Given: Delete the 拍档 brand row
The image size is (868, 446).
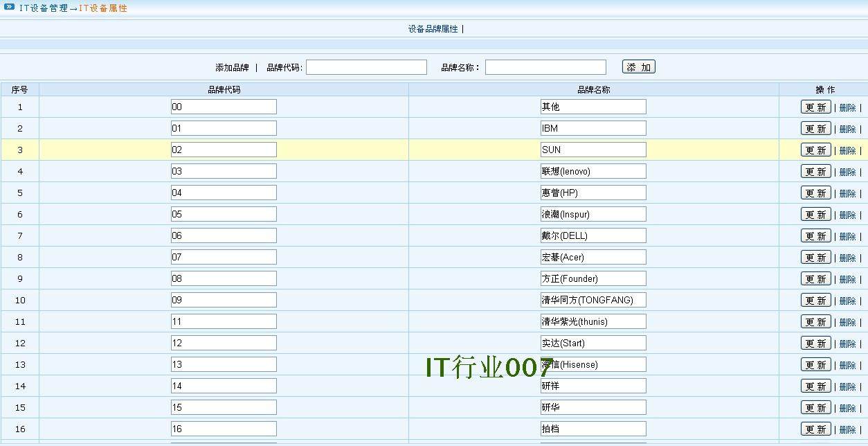Looking at the screenshot, I should point(847,429).
